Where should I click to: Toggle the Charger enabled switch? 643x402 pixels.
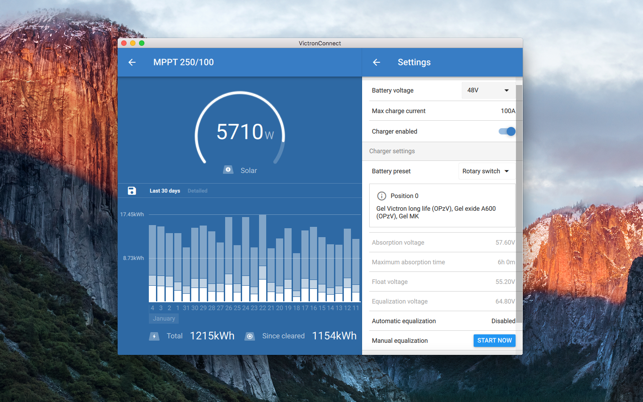[x=507, y=131]
